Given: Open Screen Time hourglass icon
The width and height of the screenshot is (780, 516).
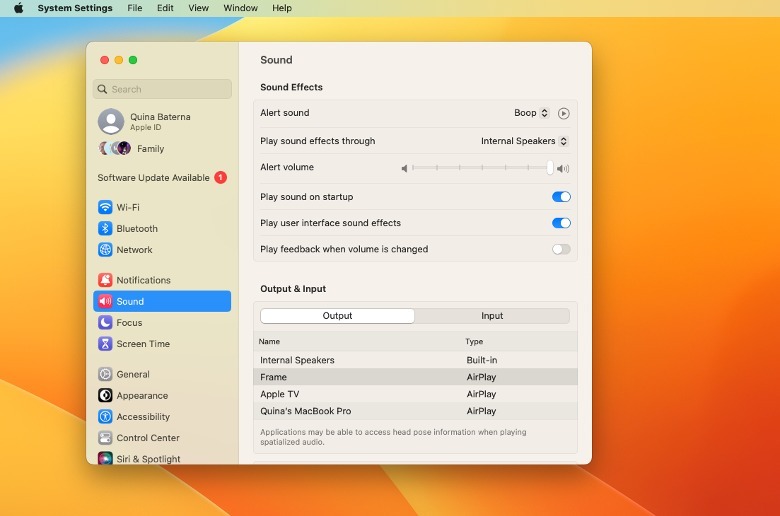Looking at the screenshot, I should pyautogui.click(x=105, y=344).
